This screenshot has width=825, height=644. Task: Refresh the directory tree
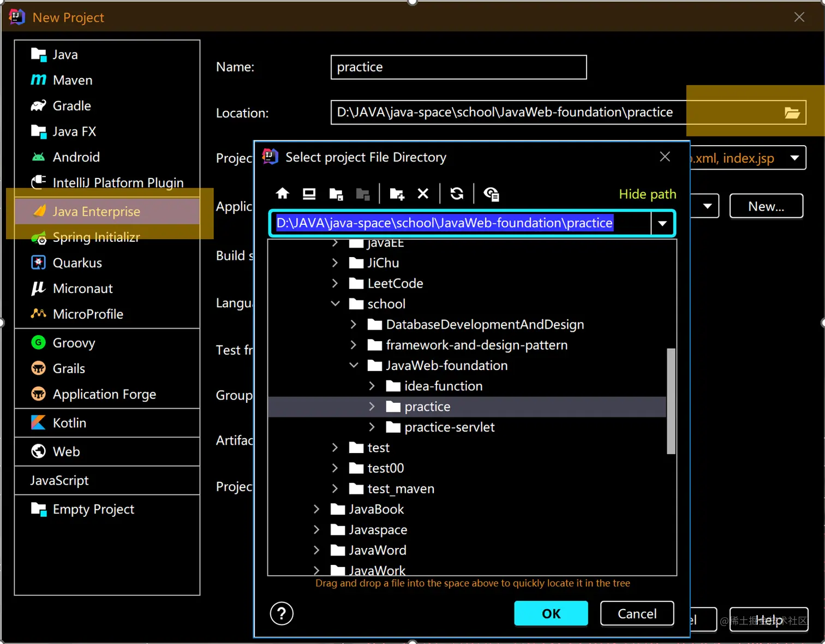click(457, 194)
